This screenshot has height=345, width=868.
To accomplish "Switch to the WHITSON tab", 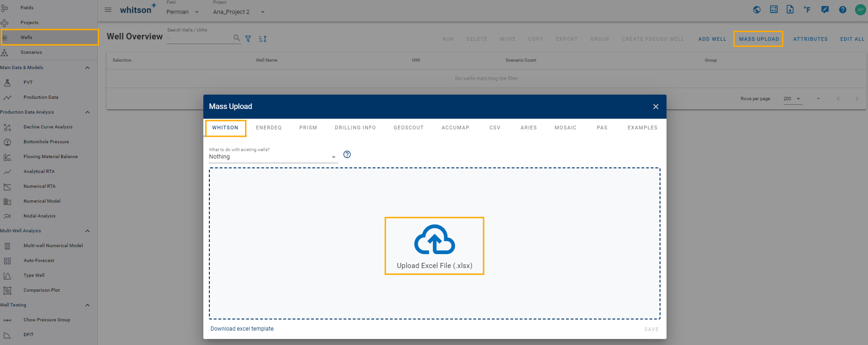I will [x=225, y=128].
